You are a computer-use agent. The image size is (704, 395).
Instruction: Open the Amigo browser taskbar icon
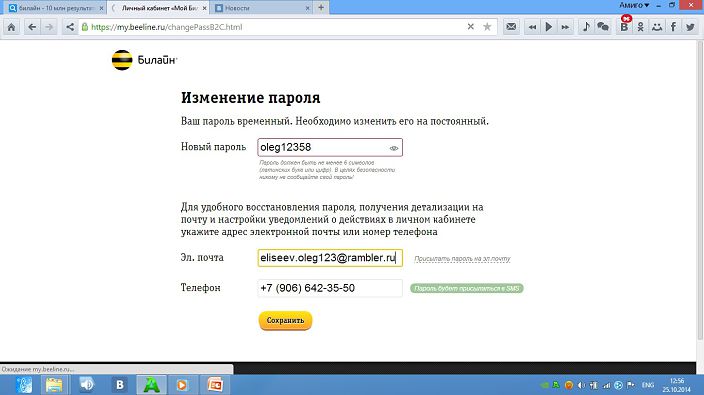(151, 385)
